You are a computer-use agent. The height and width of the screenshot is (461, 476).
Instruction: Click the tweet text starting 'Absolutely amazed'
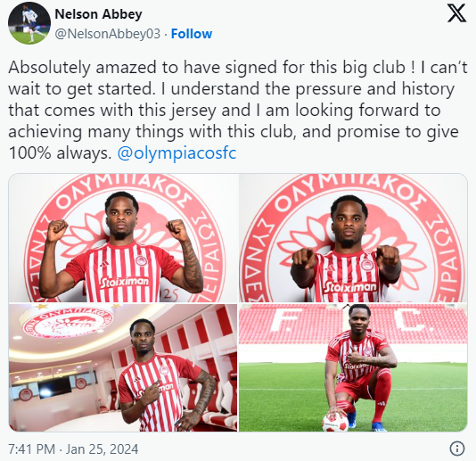[x=238, y=110]
